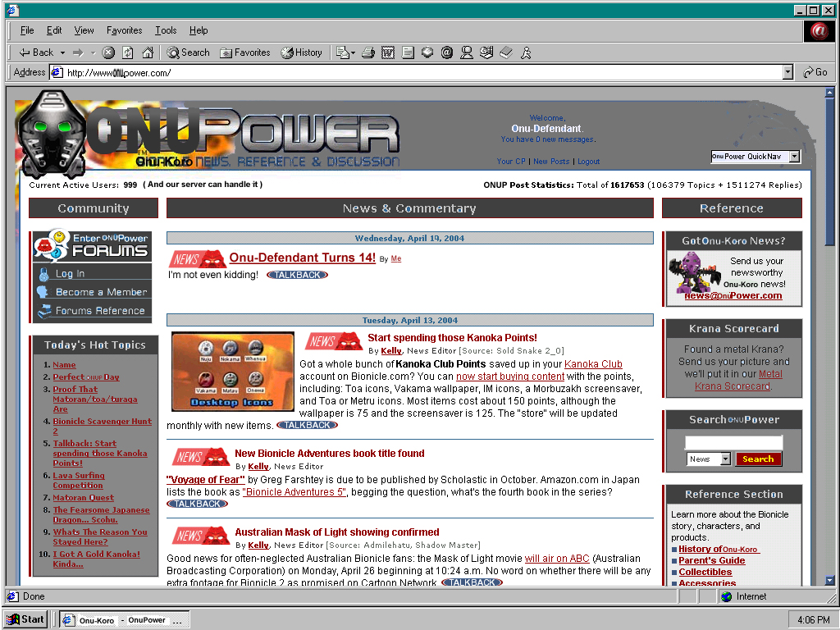The image size is (840, 630).
Task: Click the @ symbol toolbar icon
Action: coord(447,52)
